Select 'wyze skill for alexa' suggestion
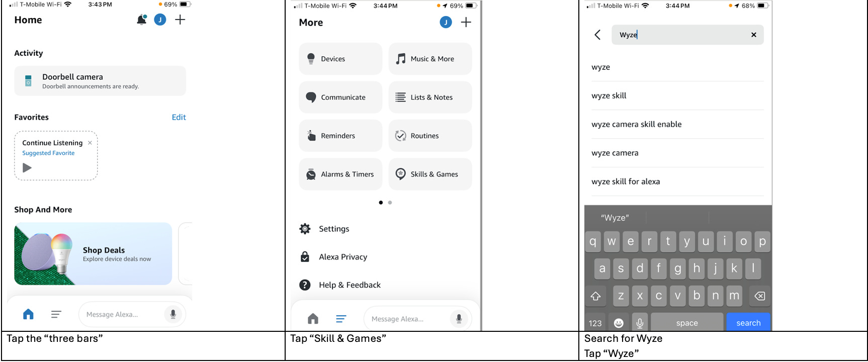 pyautogui.click(x=677, y=182)
